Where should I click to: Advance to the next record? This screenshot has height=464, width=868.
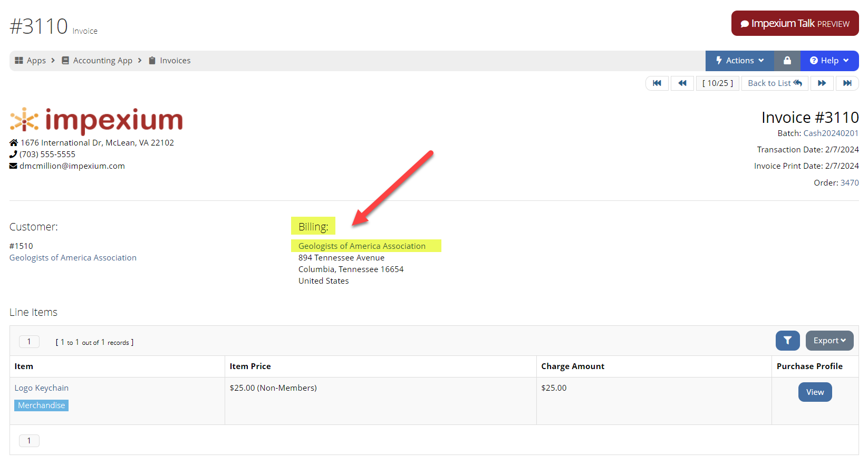click(x=822, y=83)
